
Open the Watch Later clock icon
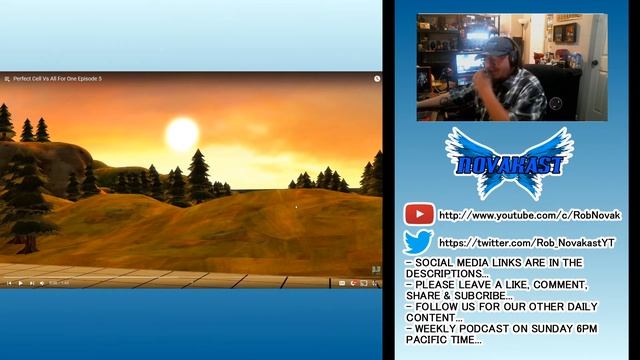point(377,79)
